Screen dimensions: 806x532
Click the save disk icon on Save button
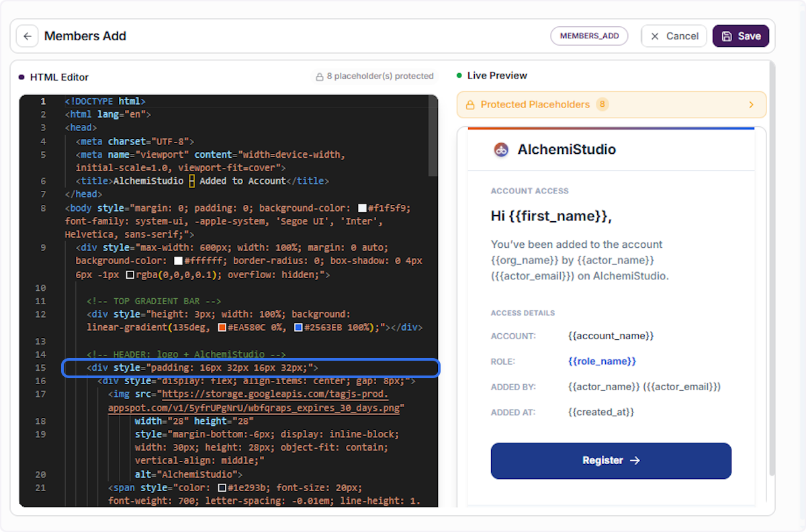pyautogui.click(x=727, y=36)
